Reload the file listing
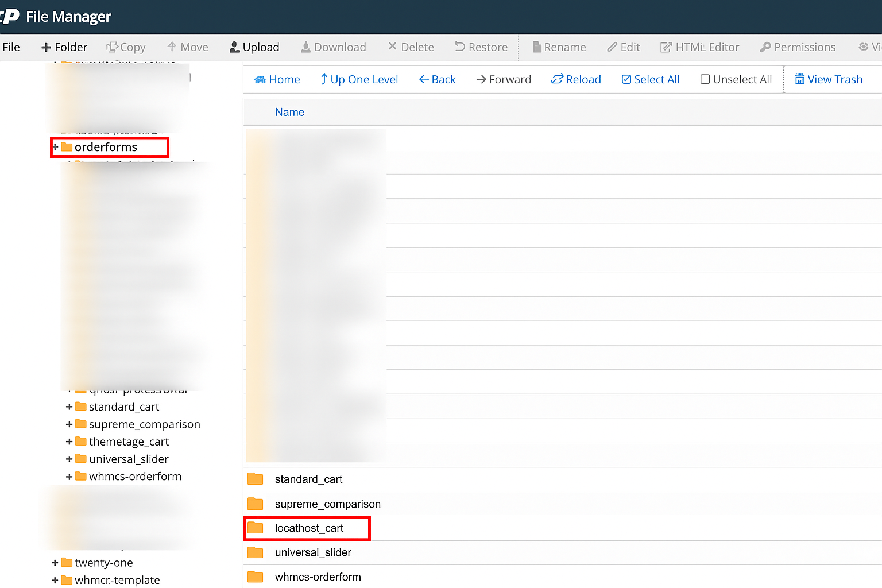Viewport: 882px width, 588px height. tap(576, 79)
